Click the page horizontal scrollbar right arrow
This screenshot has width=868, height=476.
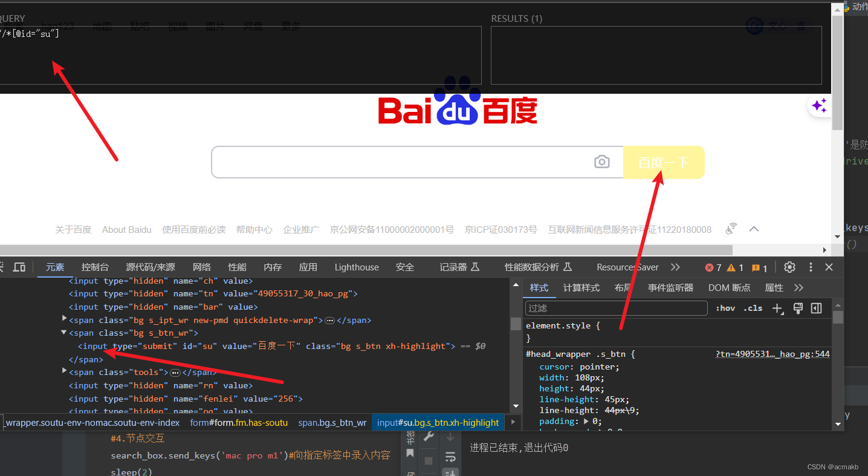(825, 250)
